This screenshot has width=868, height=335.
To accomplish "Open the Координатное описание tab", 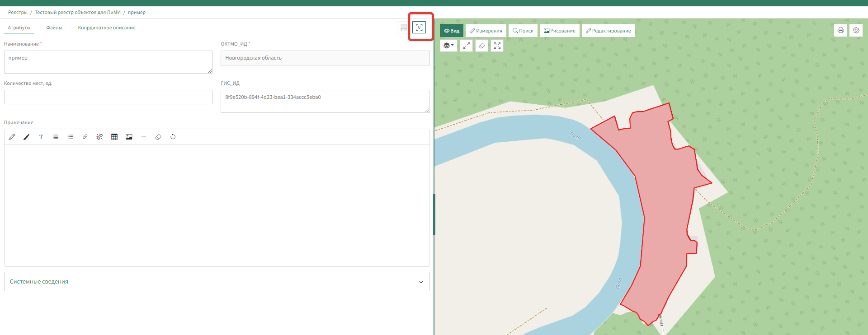I will [107, 28].
